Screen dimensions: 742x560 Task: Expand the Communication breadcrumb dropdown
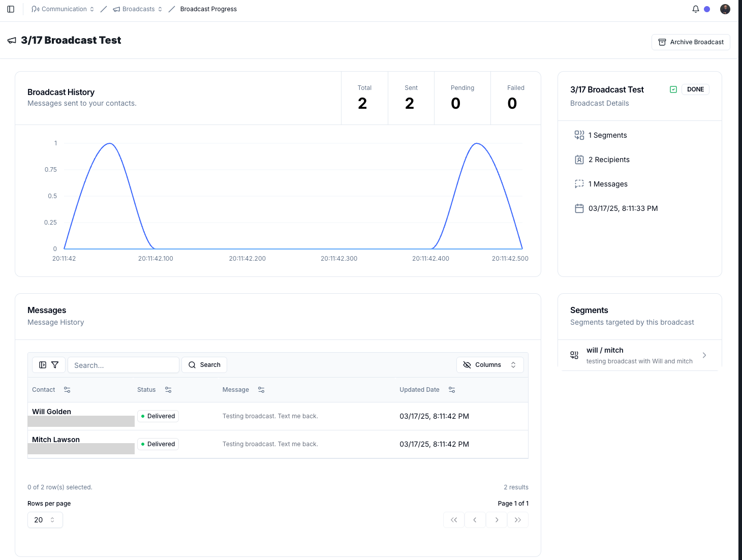63,9
